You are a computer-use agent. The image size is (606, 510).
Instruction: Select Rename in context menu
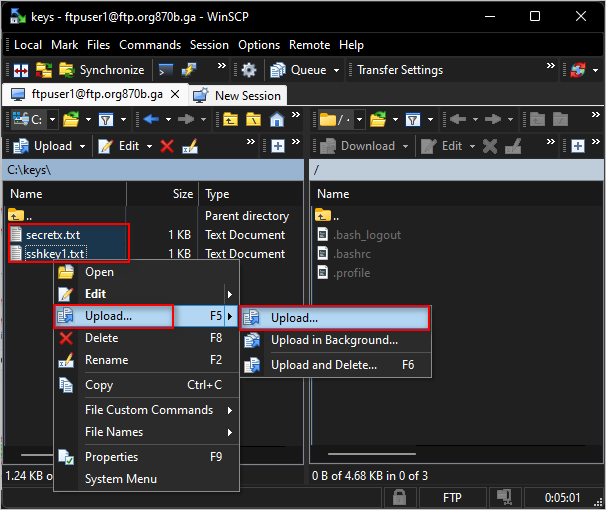(x=146, y=360)
